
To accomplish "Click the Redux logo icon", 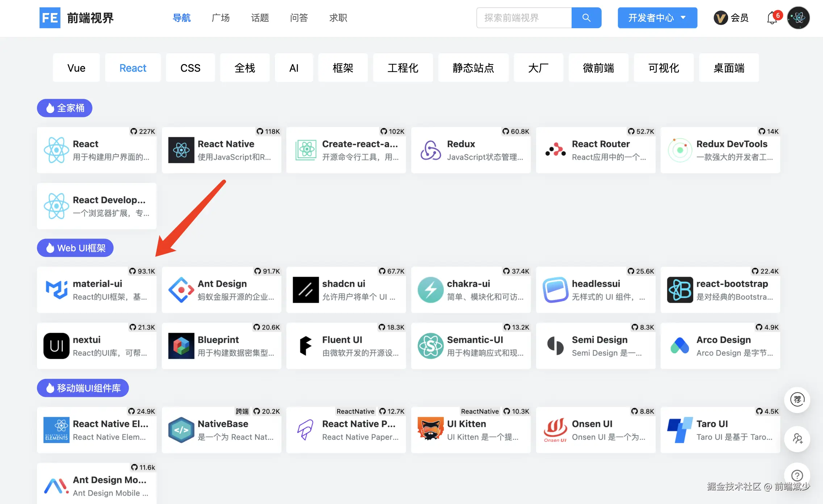I will (430, 150).
